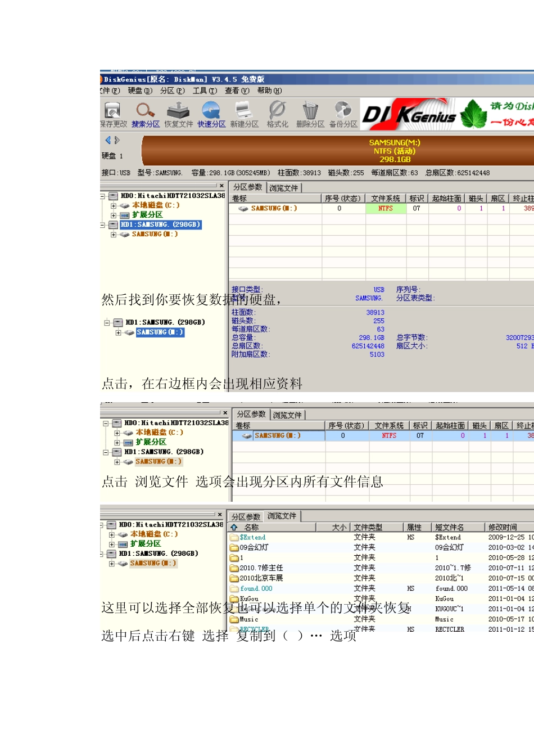The width and height of the screenshot is (534, 756).
Task: Collapse HD0:Hitachi node in the toolbar window tree
Action: point(103,196)
